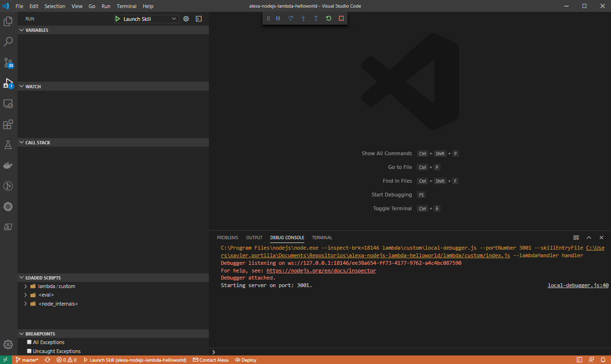Open the nodejs.org inspector docs link
611x364 pixels.
[321, 271]
